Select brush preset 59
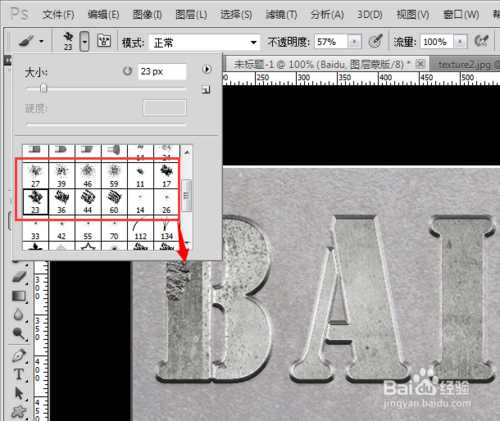Viewport: 500px width, 421px height. coord(114,176)
